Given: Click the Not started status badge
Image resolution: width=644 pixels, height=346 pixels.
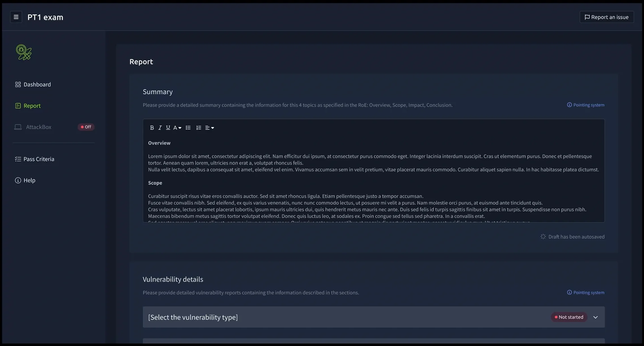Looking at the screenshot, I should [569, 317].
